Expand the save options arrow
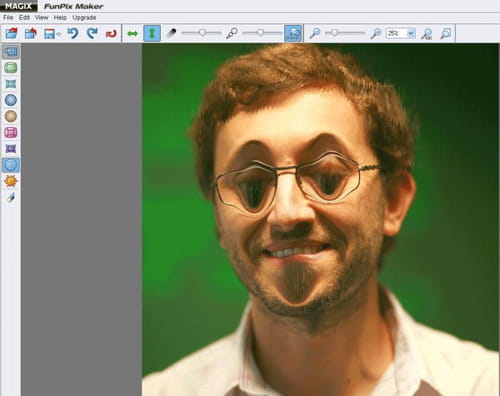Viewport: 500px width, 396px height. (59, 34)
